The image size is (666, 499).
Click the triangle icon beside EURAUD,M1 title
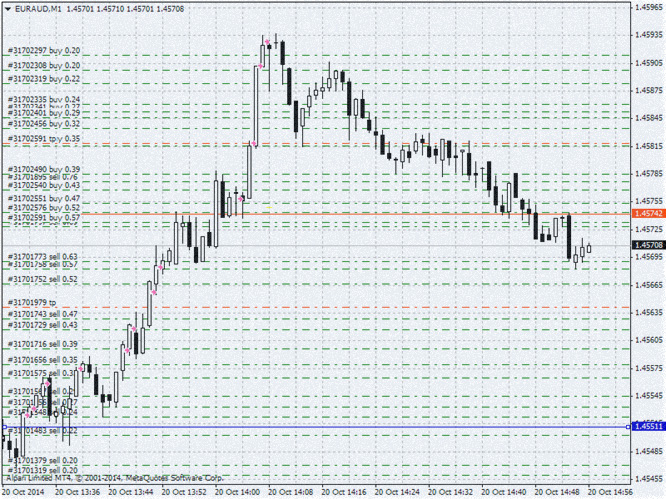click(x=8, y=9)
